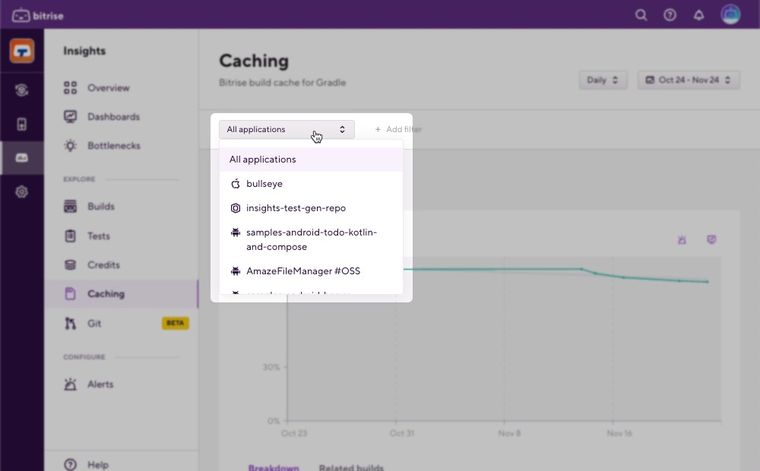
Task: Click the alert icon above chart
Action: [682, 239]
